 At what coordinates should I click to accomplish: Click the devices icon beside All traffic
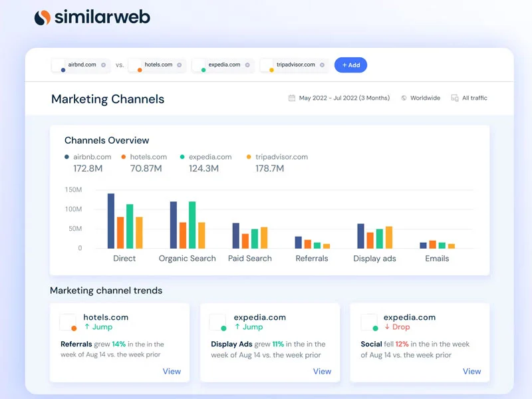pos(455,98)
